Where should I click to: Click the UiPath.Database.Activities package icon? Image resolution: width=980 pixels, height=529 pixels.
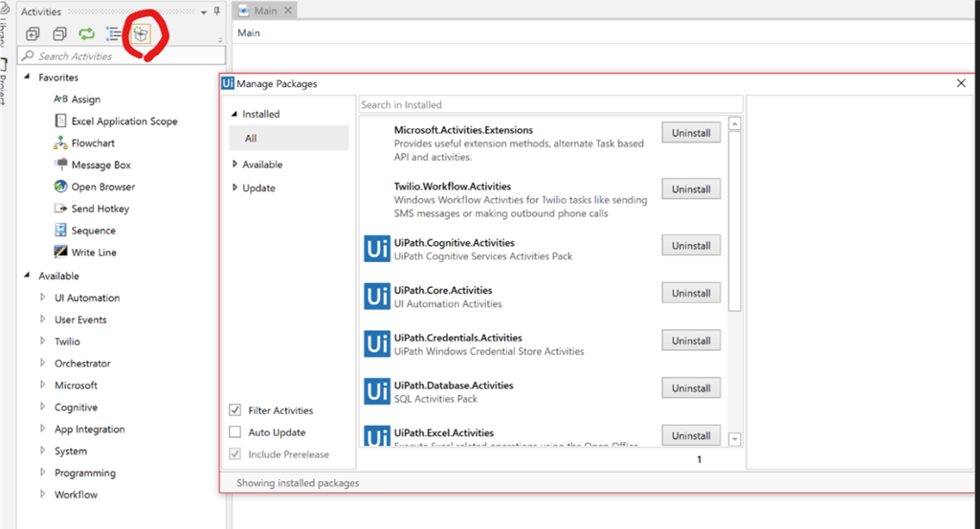point(377,391)
